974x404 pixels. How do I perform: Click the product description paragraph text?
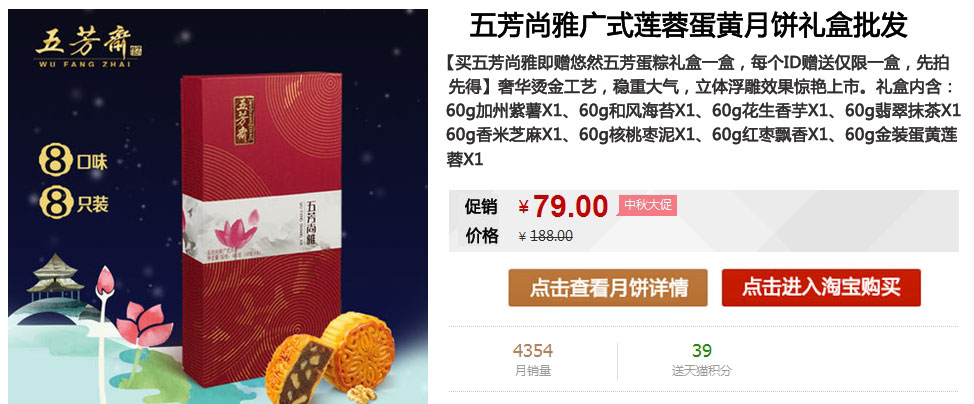pyautogui.click(x=703, y=111)
